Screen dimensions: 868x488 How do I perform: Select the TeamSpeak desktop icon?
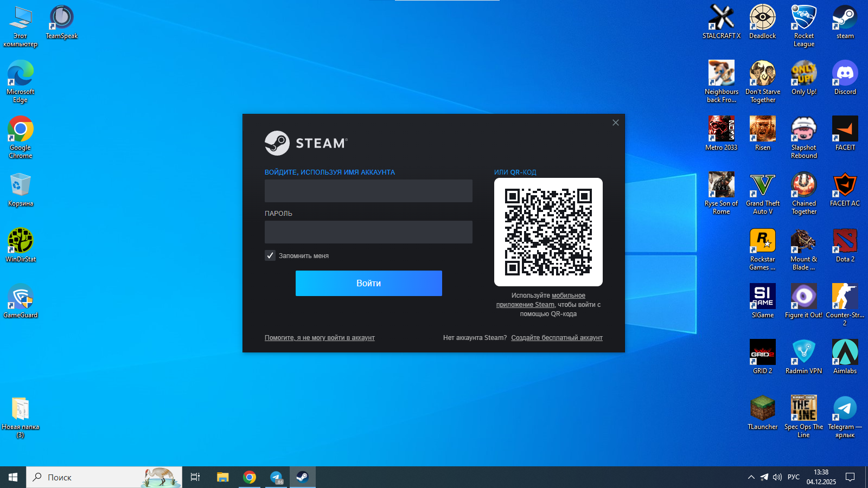[x=62, y=22]
